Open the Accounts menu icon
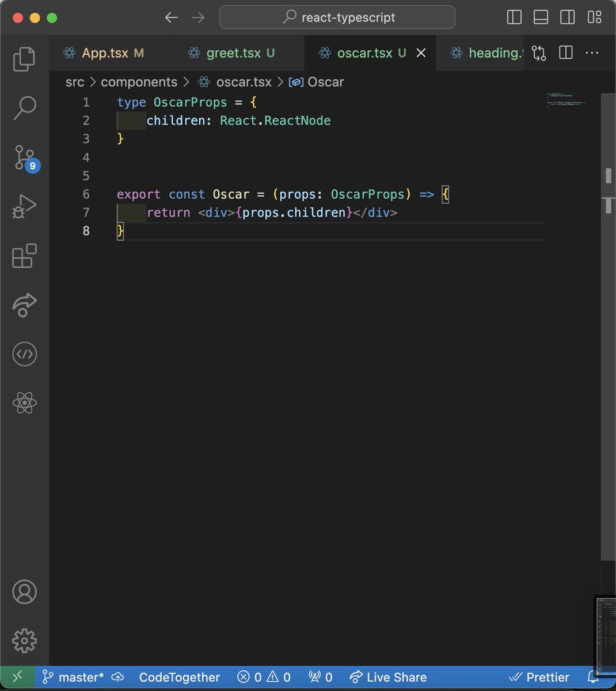 tap(24, 592)
